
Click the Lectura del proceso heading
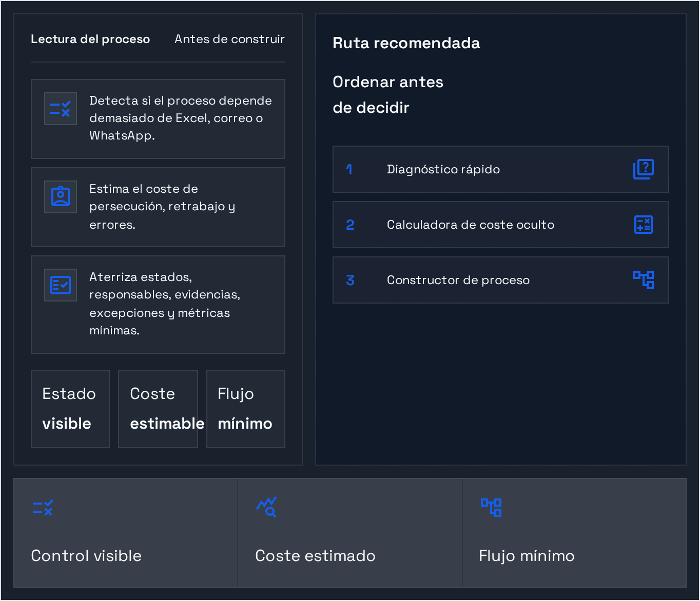(x=90, y=39)
